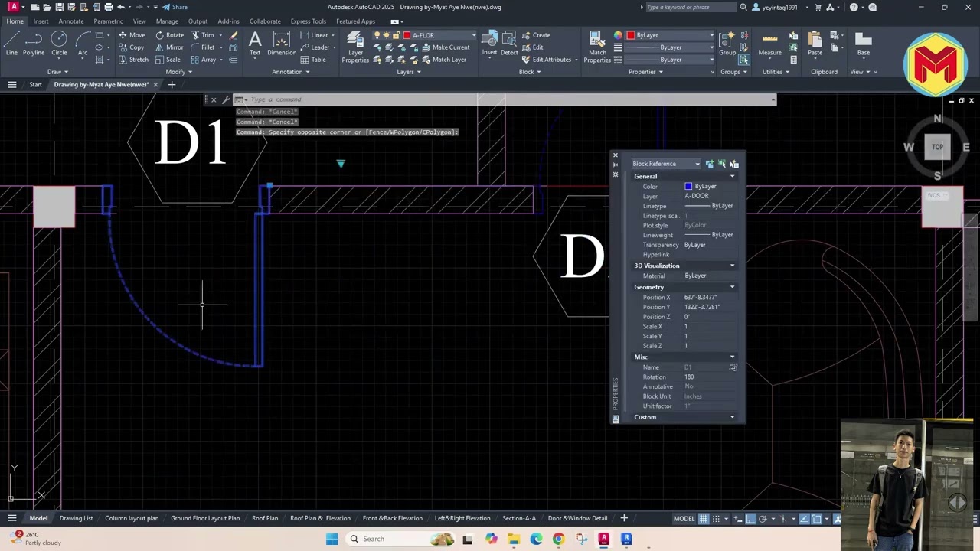The width and height of the screenshot is (980, 551).
Task: Click the Paste clipboard tool
Action: pos(815,44)
